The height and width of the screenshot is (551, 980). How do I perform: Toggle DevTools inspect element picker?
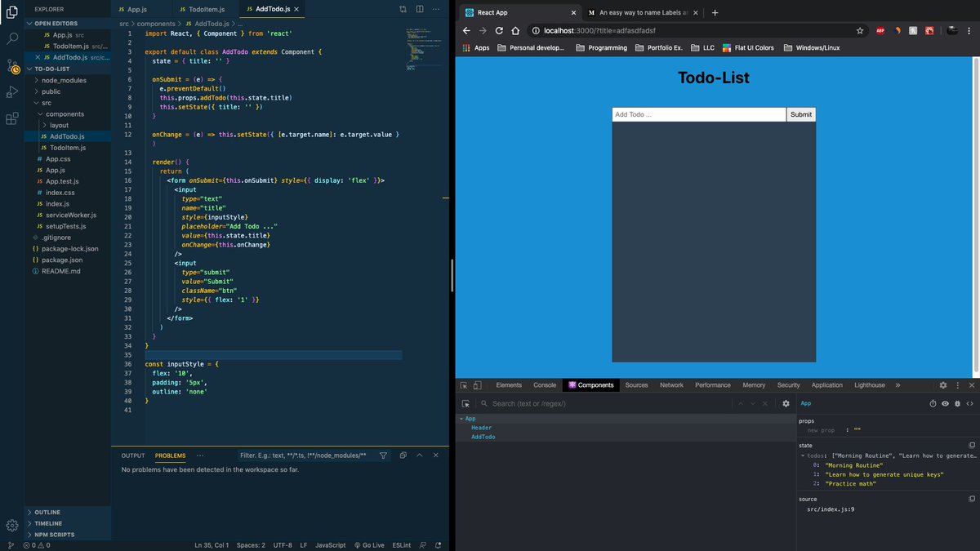(x=464, y=384)
